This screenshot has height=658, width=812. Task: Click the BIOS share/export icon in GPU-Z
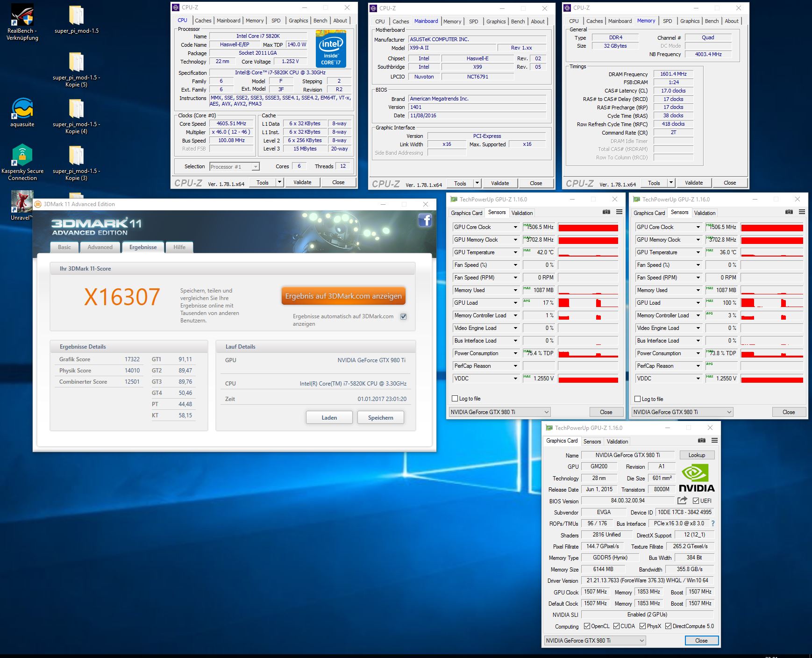tap(682, 501)
